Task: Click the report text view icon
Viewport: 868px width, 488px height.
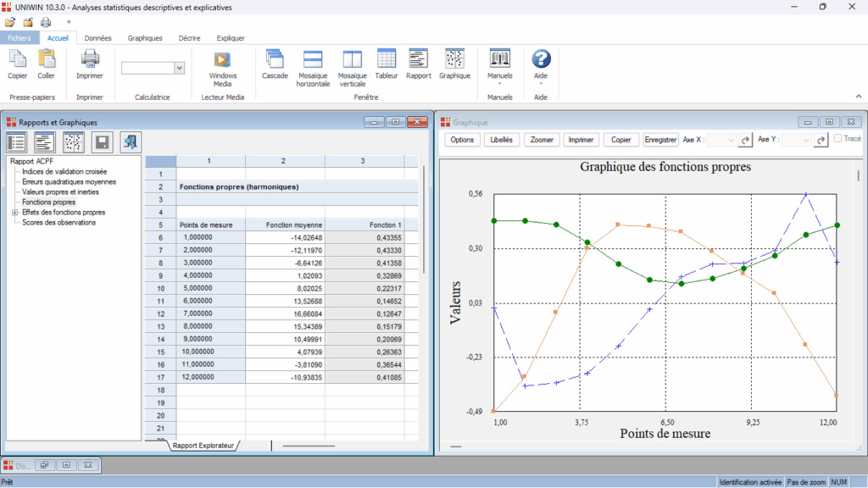Action: 45,142
